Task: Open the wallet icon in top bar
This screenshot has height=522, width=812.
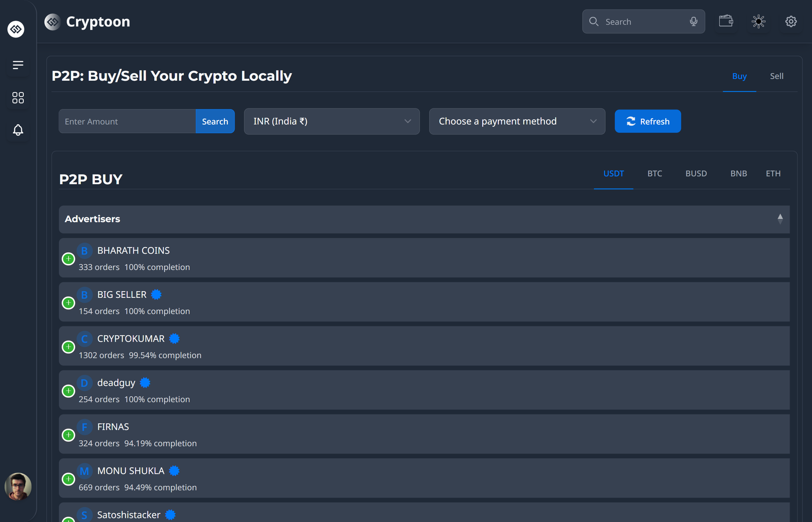Action: [x=726, y=21]
